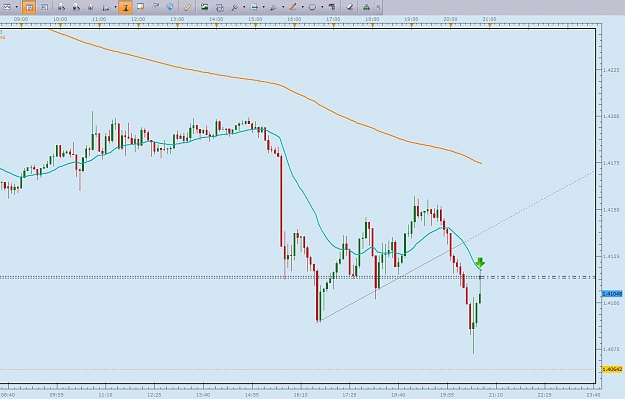Click the 1.4150 price axis label
Viewport: 625px width, 399px height.
611,210
